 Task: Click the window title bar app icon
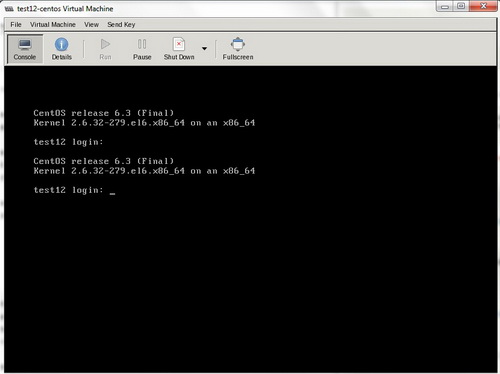coord(9,9)
